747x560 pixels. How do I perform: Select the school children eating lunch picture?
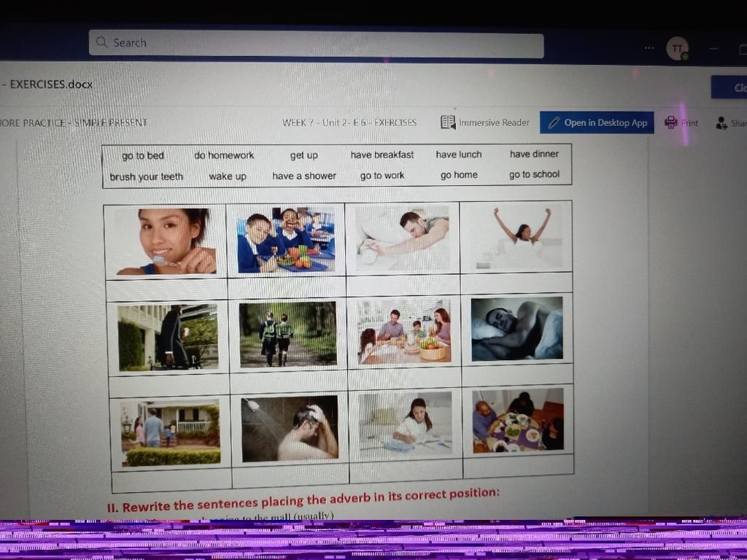(286, 239)
